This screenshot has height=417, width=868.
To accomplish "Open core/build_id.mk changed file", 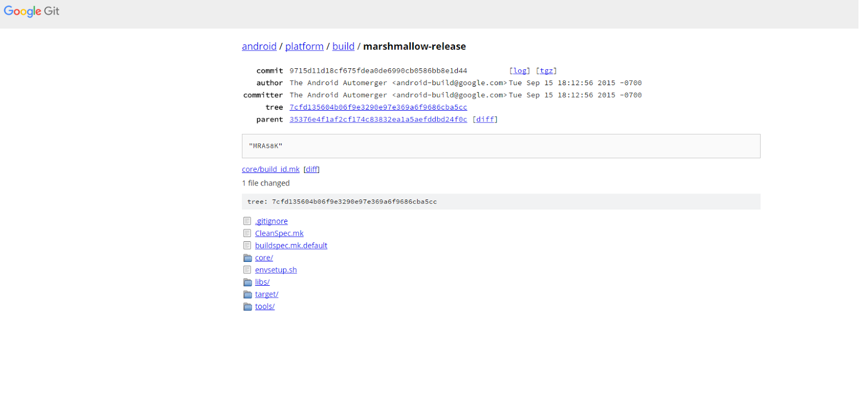I will (x=271, y=169).
